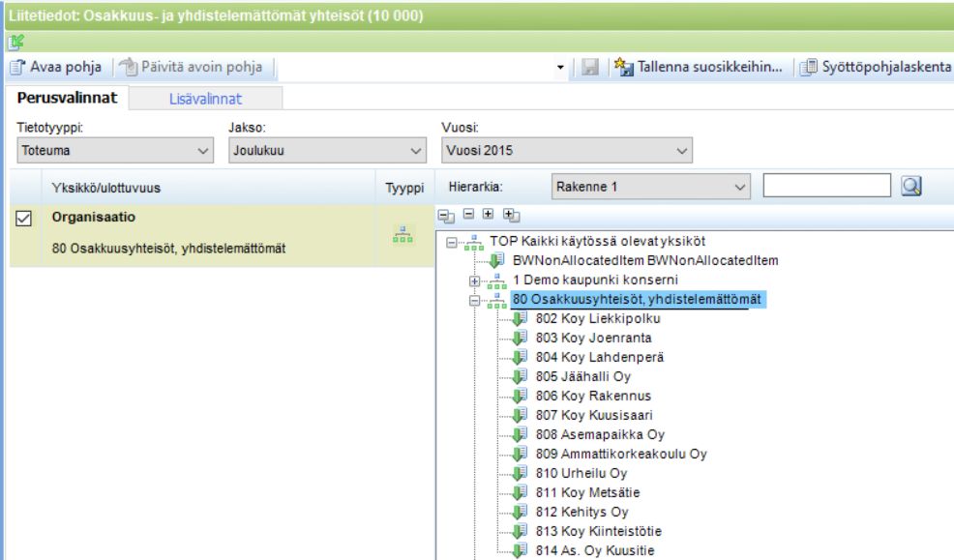Image resolution: width=954 pixels, height=560 pixels.
Task: Click the disabled save floppy disk icon
Action: click(x=589, y=67)
